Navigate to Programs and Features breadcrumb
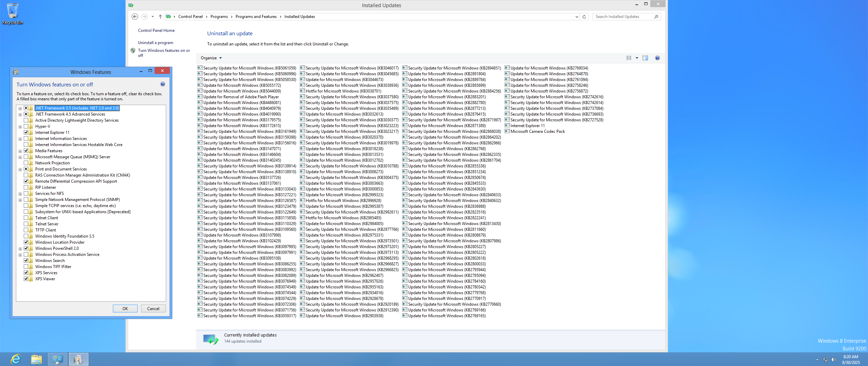Screen dimensions: 868x366 pyautogui.click(x=256, y=17)
